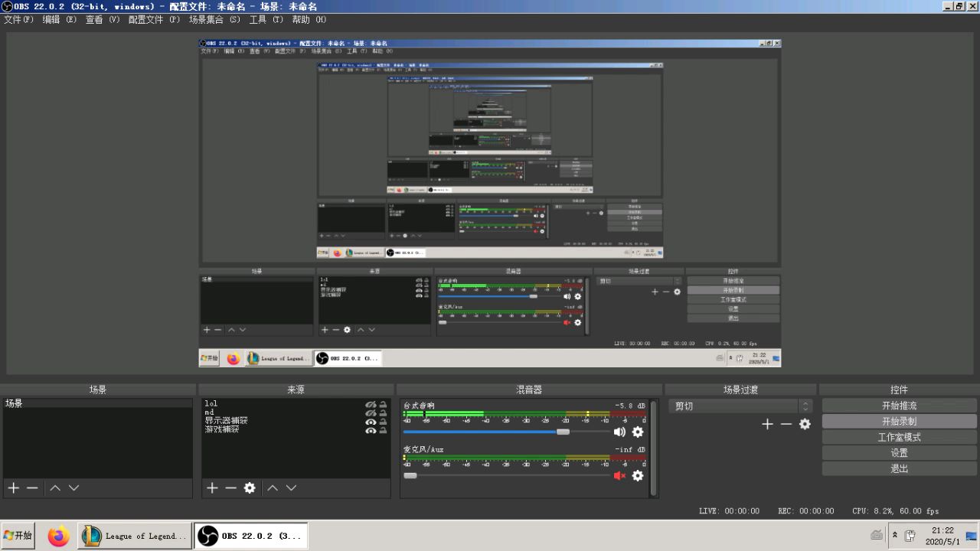Open the 文件(F) menu
The image size is (980, 551).
[19, 20]
